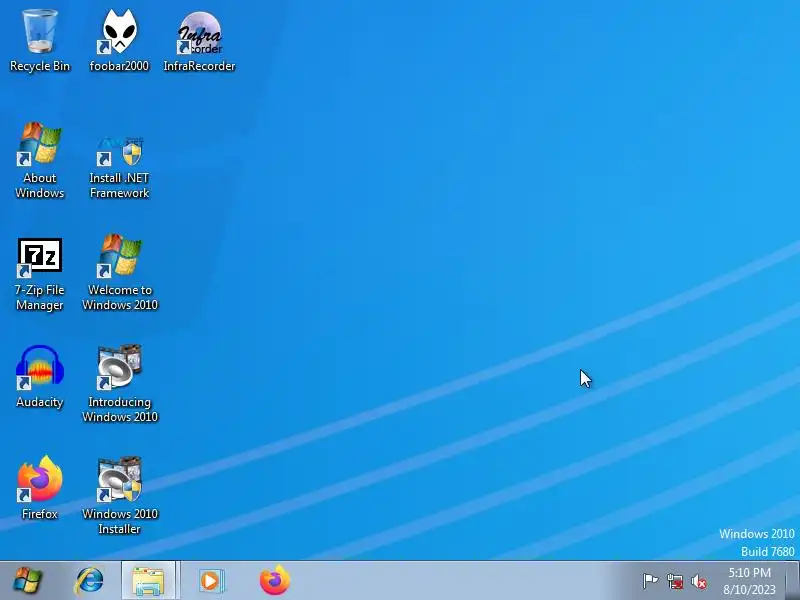Open Windows Media Player from the taskbar
The width and height of the screenshot is (800, 600).
pos(210,581)
